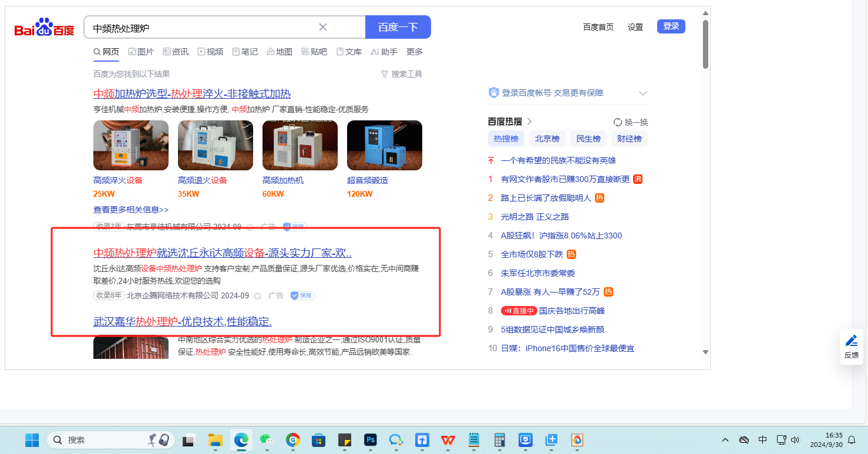The width and height of the screenshot is (868, 454).
Task: Launch Google Chrome from the taskbar
Action: 292,440
